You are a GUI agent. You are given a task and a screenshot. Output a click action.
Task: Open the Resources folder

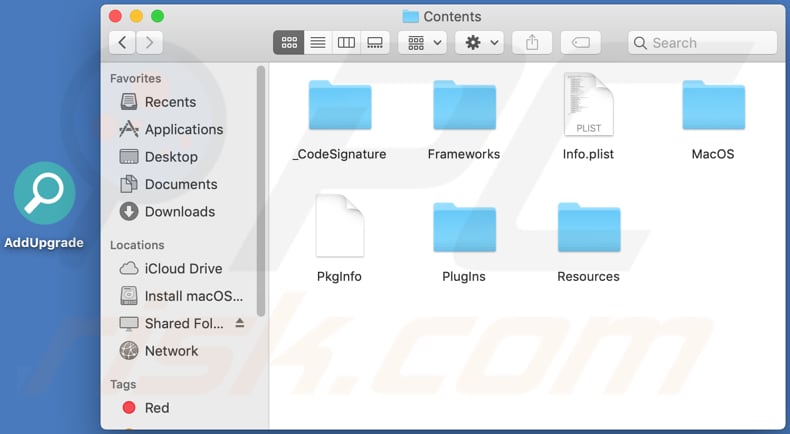(x=588, y=228)
